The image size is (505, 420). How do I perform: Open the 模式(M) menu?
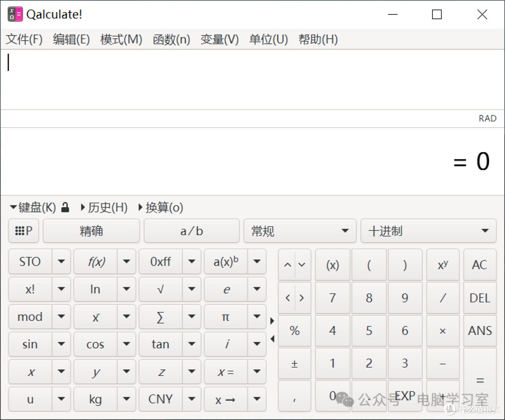click(x=121, y=39)
